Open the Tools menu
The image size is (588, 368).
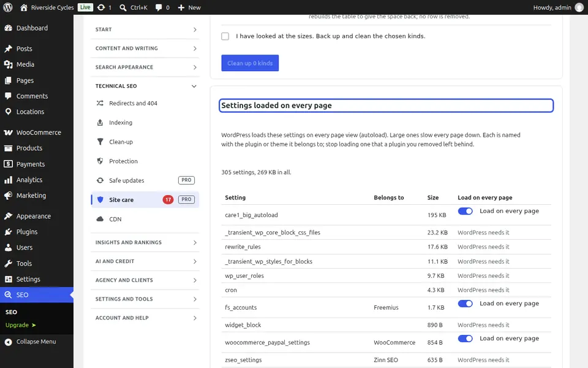pyautogui.click(x=37, y=263)
